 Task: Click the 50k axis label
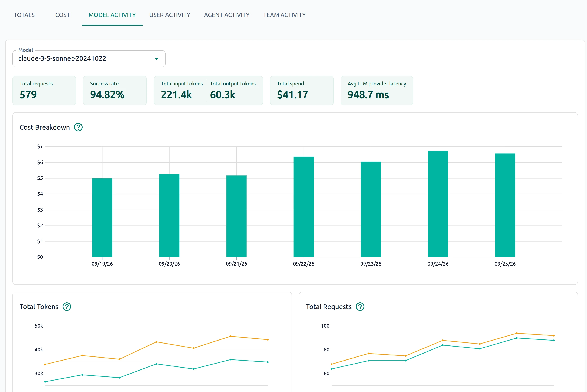point(39,326)
